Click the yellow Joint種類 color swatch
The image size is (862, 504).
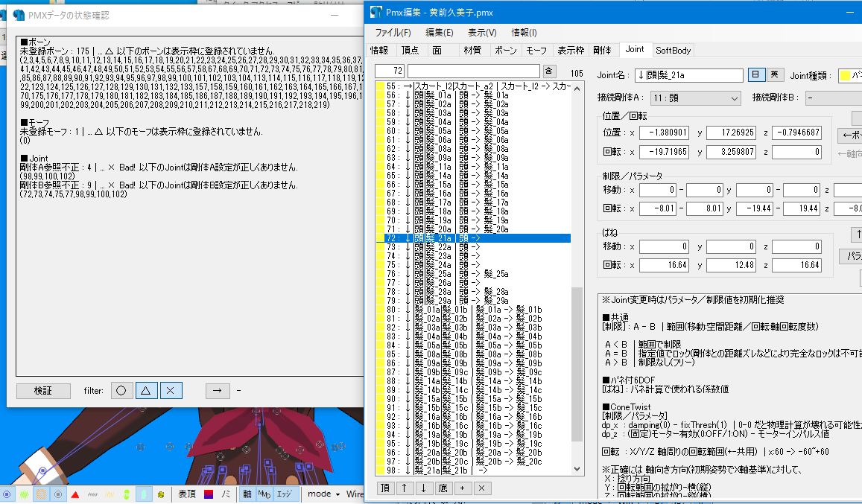click(845, 74)
